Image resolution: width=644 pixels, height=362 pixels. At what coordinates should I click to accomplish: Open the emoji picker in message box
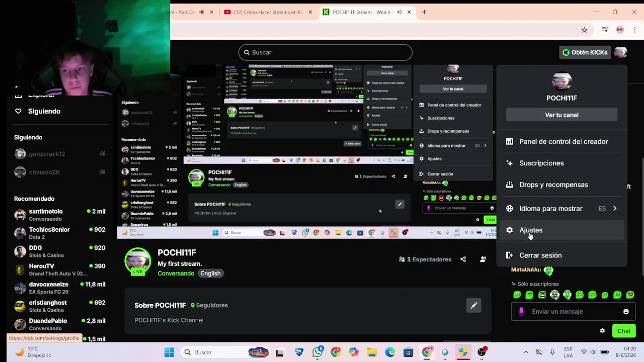626,312
